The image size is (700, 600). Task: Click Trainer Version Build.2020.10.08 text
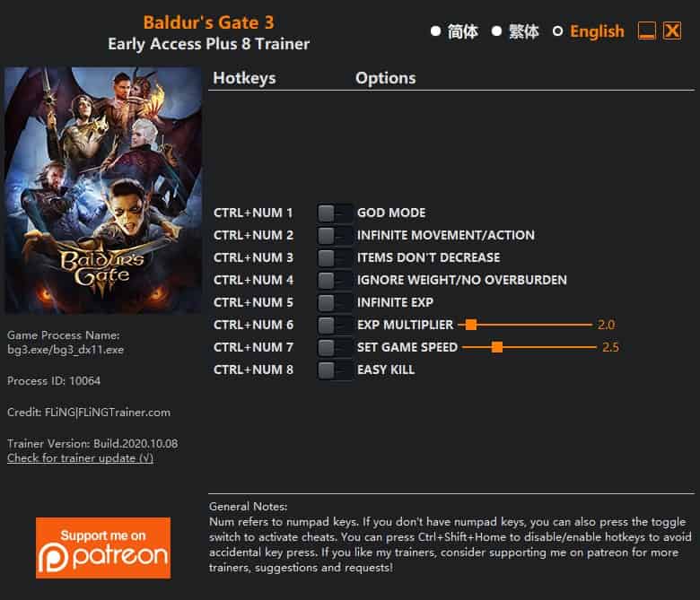[x=92, y=444]
